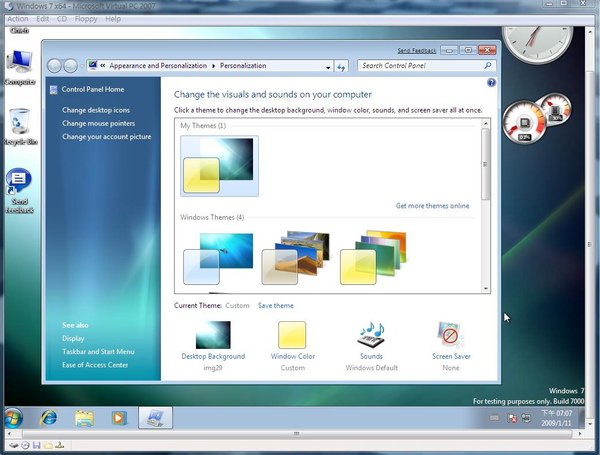Click the Virtual PC hard disk status icon
Viewport: 600px width, 455px height.
click(14, 445)
